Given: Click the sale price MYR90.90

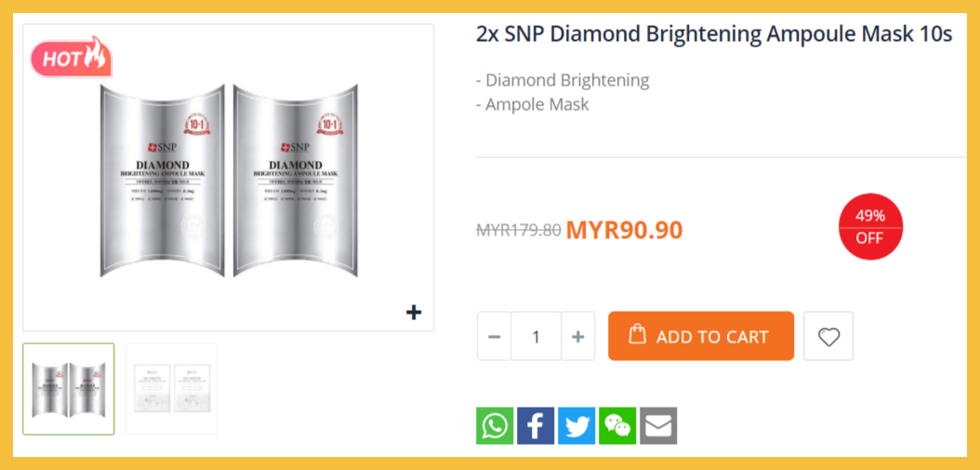Looking at the screenshot, I should click(625, 230).
